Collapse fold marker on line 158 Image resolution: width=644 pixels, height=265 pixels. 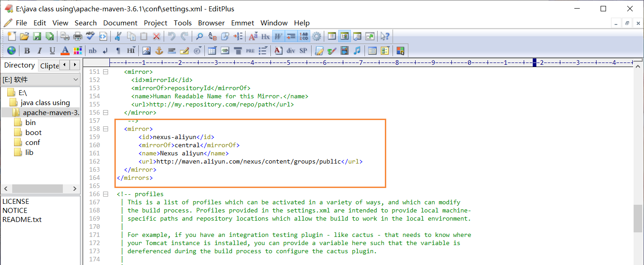coord(106,129)
